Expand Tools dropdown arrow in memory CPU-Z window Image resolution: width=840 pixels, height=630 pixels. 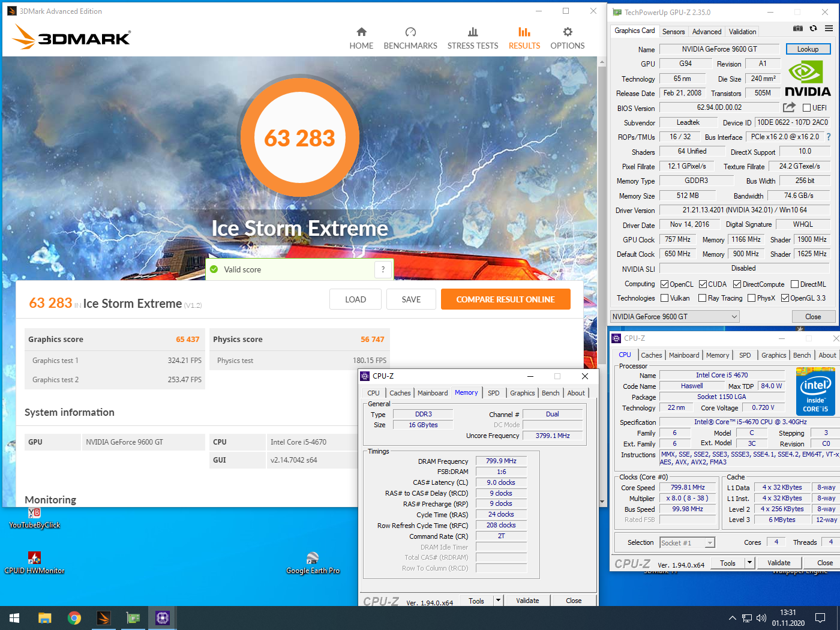pos(497,601)
